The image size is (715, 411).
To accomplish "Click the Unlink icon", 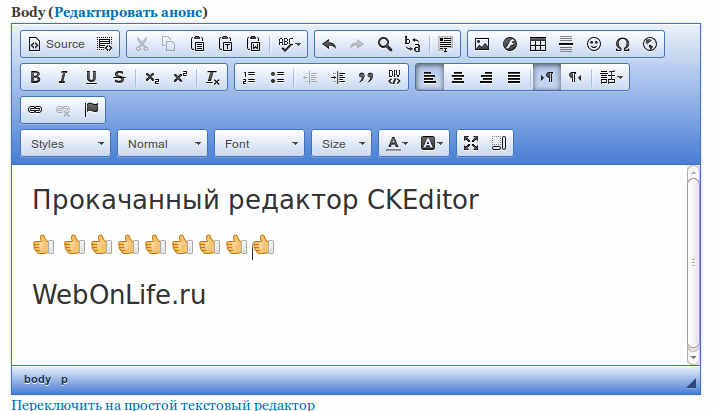I will [x=63, y=109].
